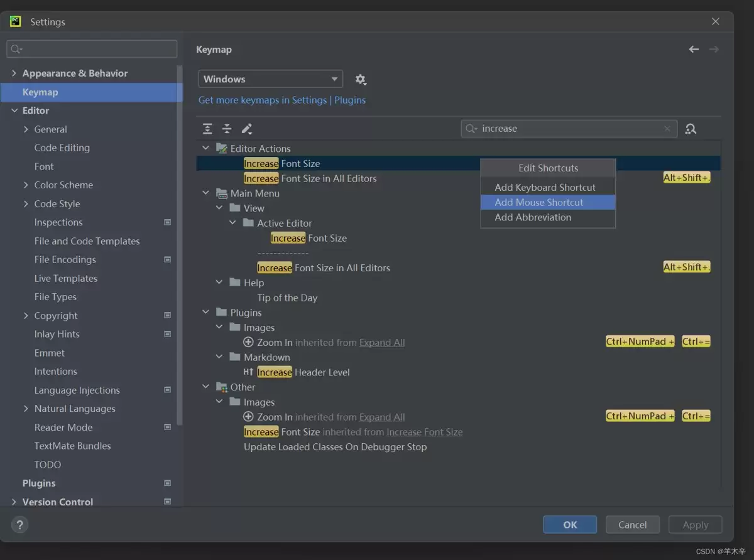Click the Inlay Hints project-level icon
The height and width of the screenshot is (560, 754).
[167, 334]
